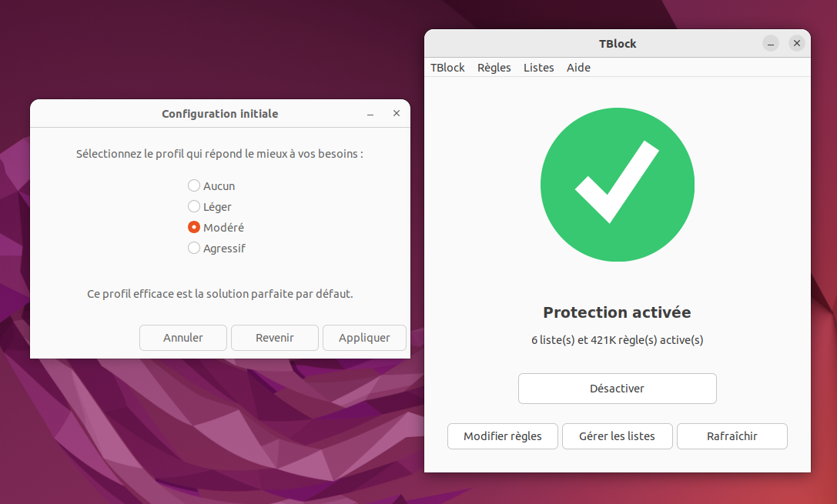This screenshot has width=837, height=504.
Task: Close the Configuration initiale dialog
Action: tap(397, 114)
